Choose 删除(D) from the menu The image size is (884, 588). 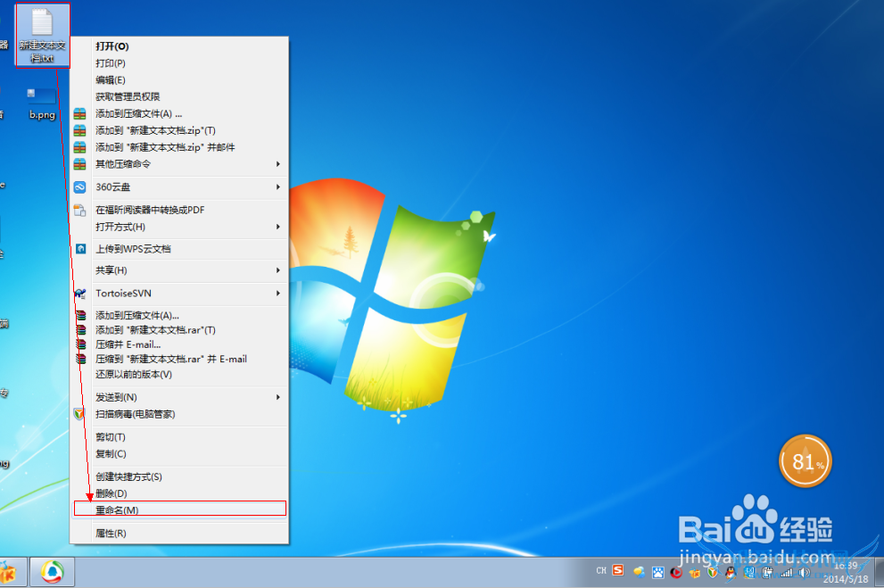(179, 493)
